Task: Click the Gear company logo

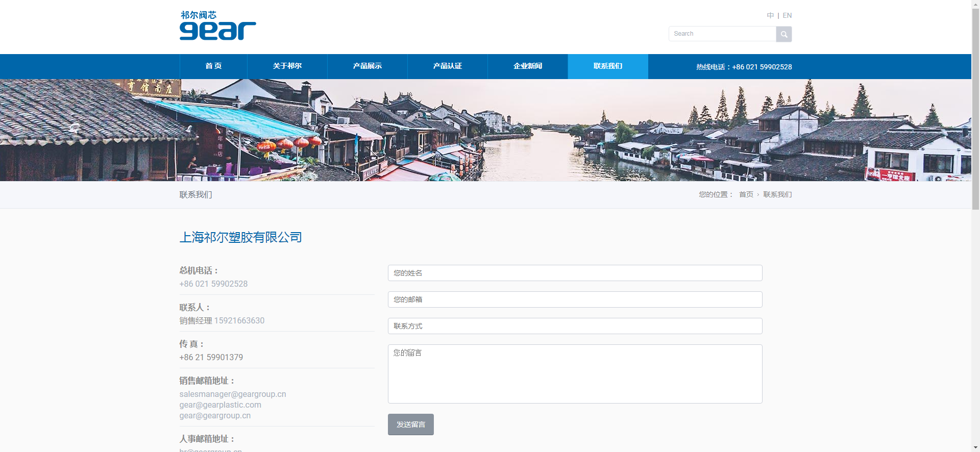Action: [x=217, y=26]
